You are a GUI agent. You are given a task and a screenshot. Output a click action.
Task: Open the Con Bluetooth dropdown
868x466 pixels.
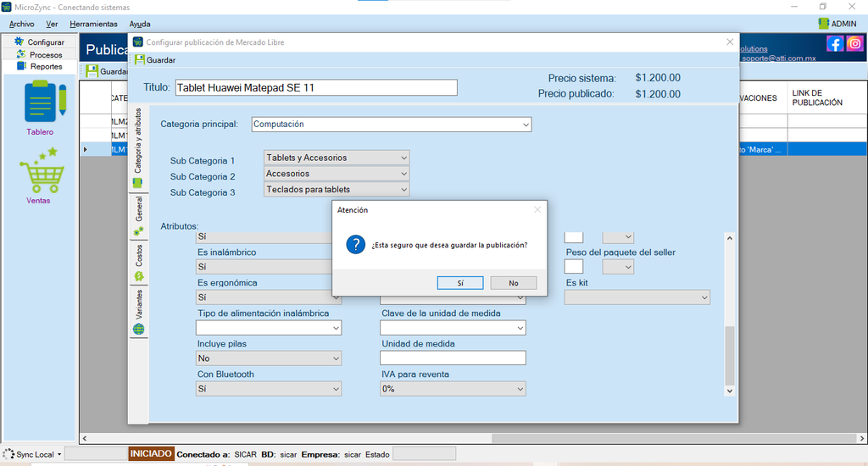pyautogui.click(x=269, y=389)
